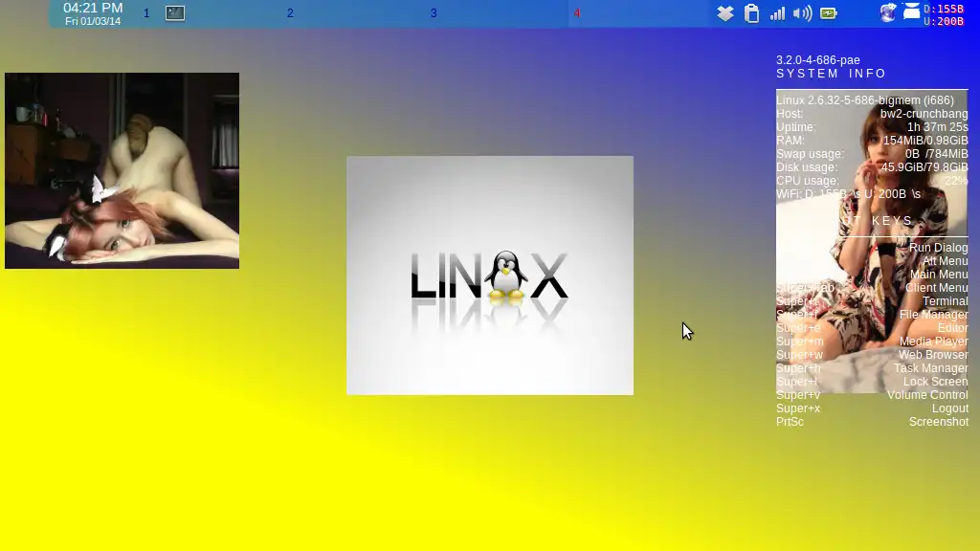The image size is (980, 551).
Task: Click the Super+x key label
Action: click(798, 408)
